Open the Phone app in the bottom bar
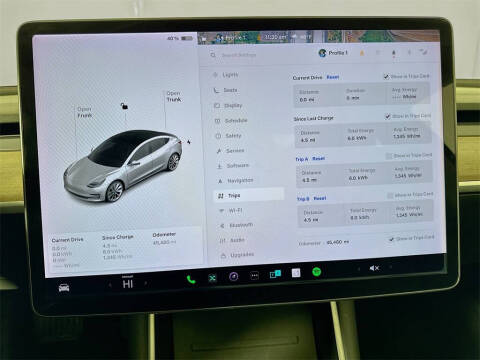The image size is (480, 360). [191, 279]
